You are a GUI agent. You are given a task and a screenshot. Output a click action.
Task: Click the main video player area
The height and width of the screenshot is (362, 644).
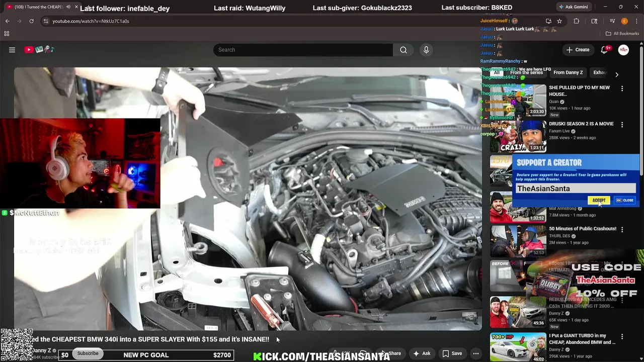point(248,199)
